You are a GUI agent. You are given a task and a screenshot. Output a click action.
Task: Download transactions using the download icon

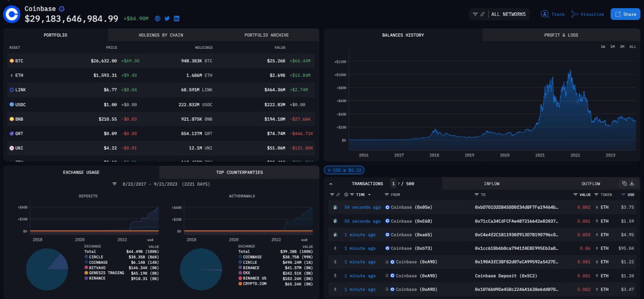632,184
